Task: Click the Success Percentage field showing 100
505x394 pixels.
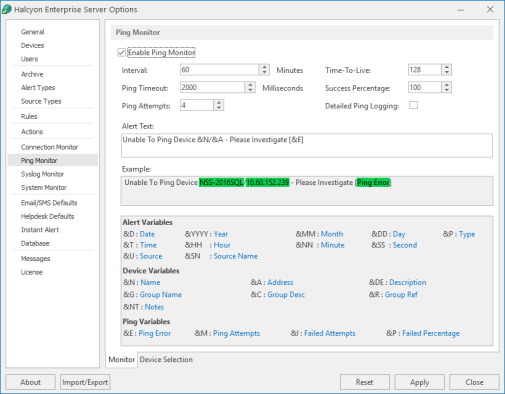Action: tap(425, 87)
